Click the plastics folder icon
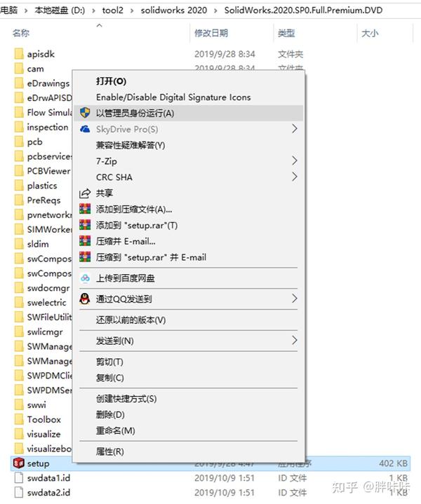Viewport: 421px width, 504px height. [x=19, y=186]
